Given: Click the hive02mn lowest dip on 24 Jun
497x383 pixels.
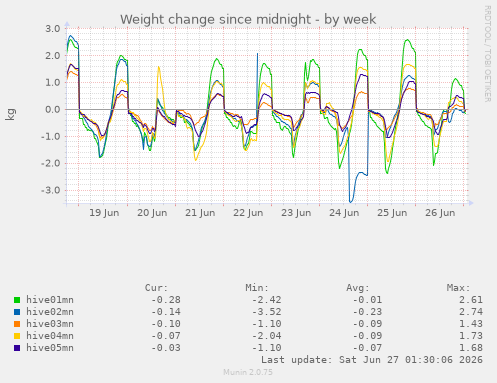Looking at the screenshot, I should (x=350, y=201).
